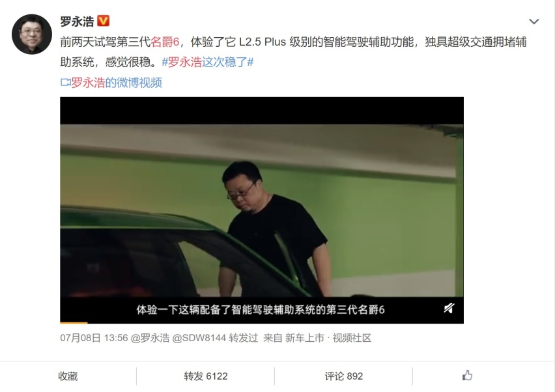The image size is (555, 392).
Task: Click the video subtitle caption text
Action: [261, 309]
